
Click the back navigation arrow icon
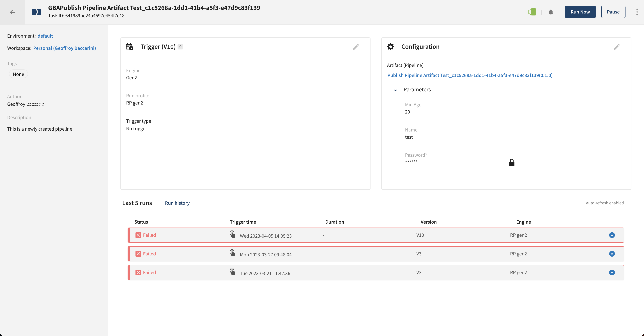click(x=12, y=12)
